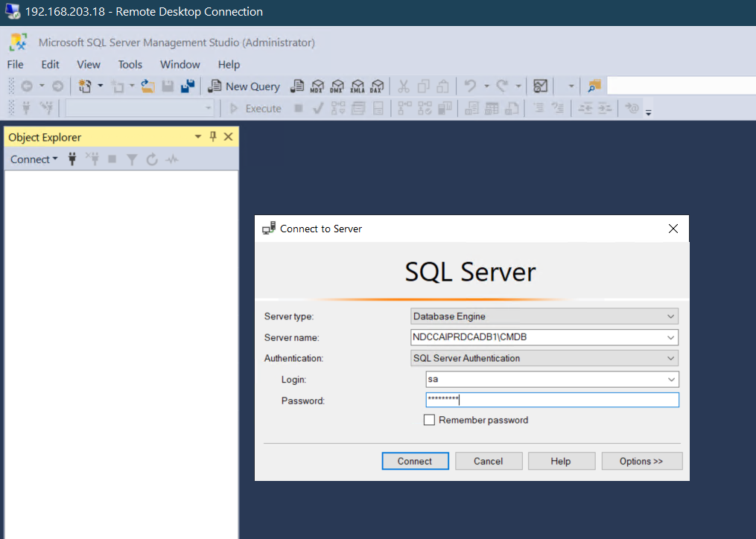This screenshot has height=539, width=756.
Task: Click the Stop icon in Object Explorer
Action: [x=112, y=159]
